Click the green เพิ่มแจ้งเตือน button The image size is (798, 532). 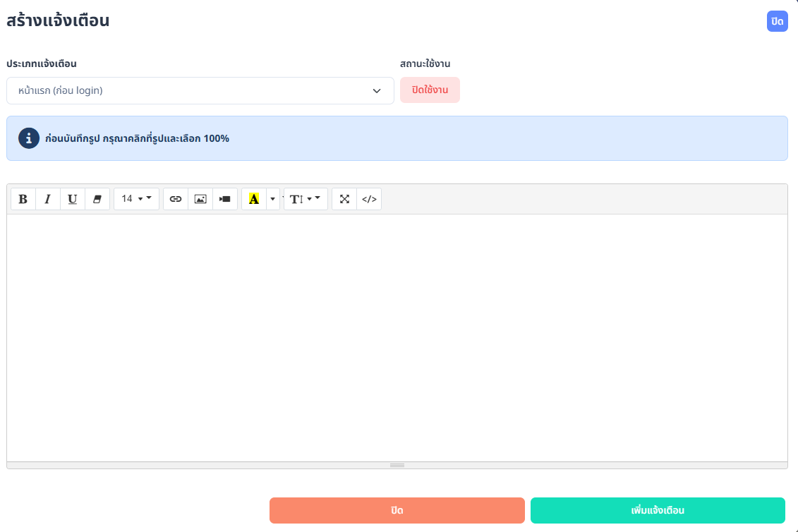tap(658, 510)
